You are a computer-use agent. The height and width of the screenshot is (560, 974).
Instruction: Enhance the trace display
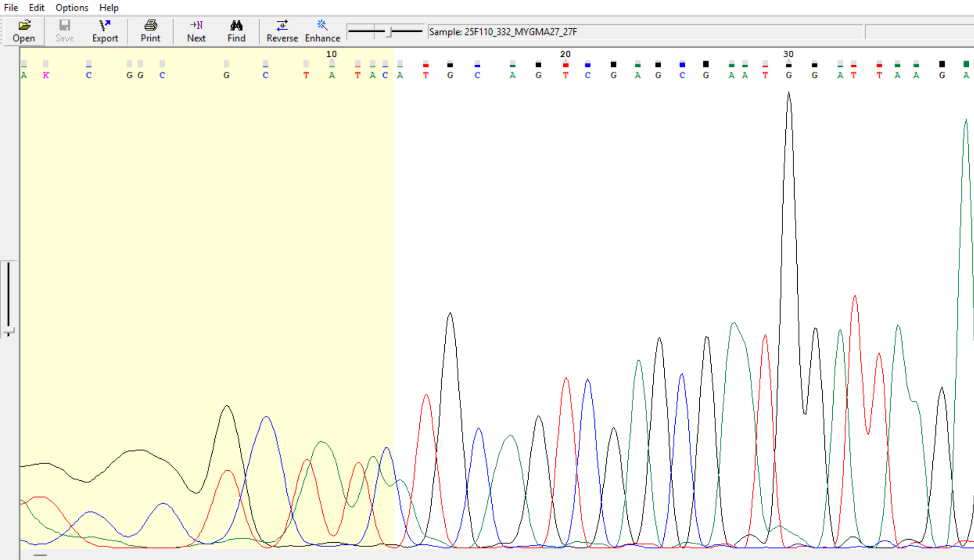coord(322,31)
